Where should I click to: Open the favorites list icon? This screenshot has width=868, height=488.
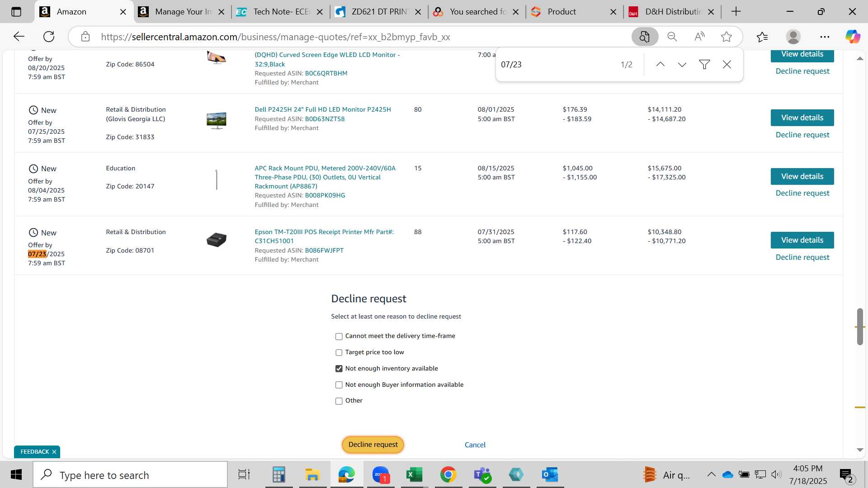762,37
